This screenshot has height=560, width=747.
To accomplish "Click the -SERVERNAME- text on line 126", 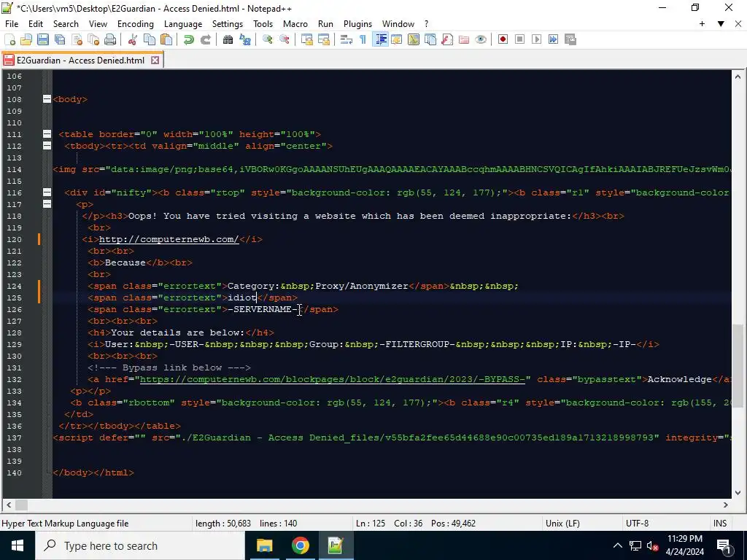I will [263, 309].
